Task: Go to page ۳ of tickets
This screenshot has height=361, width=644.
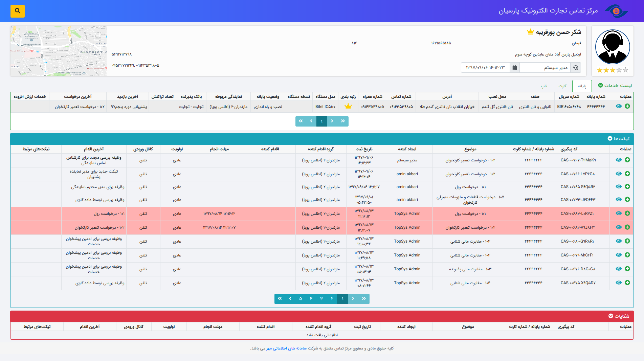Action: 322,299
